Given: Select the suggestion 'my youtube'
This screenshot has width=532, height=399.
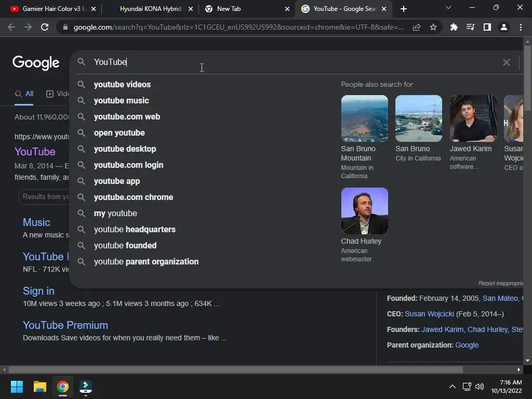Looking at the screenshot, I should coord(115,214).
